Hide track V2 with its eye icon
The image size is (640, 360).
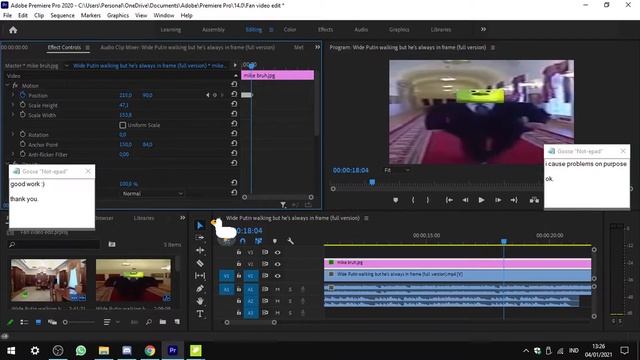[278, 264]
